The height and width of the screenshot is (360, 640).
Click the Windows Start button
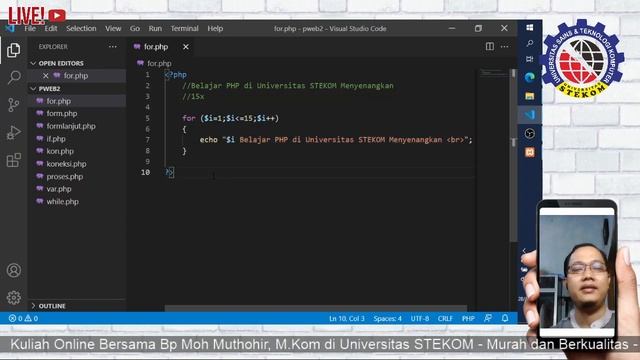(530, 27)
